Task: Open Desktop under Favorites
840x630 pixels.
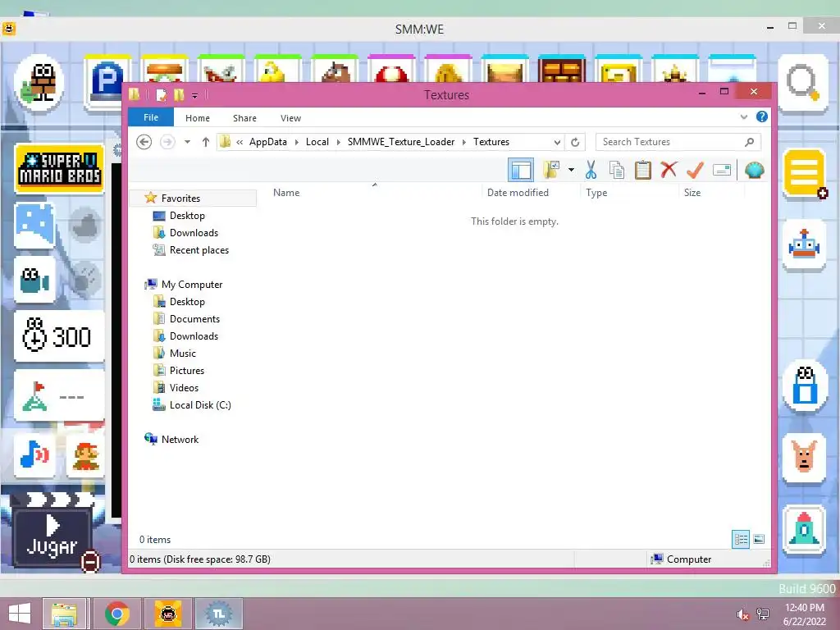Action: click(x=187, y=216)
